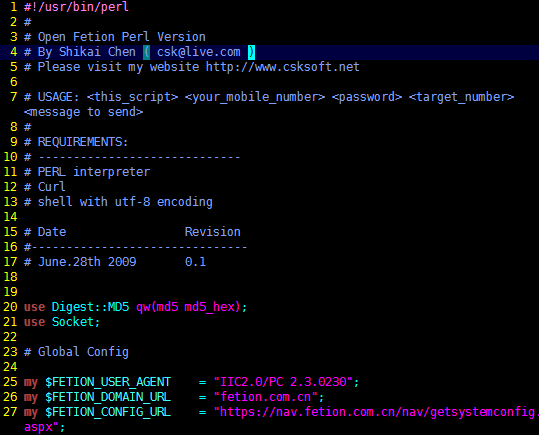Click the qw(md5 md5_hex) import list
The height and width of the screenshot is (435, 539).
click(x=188, y=307)
